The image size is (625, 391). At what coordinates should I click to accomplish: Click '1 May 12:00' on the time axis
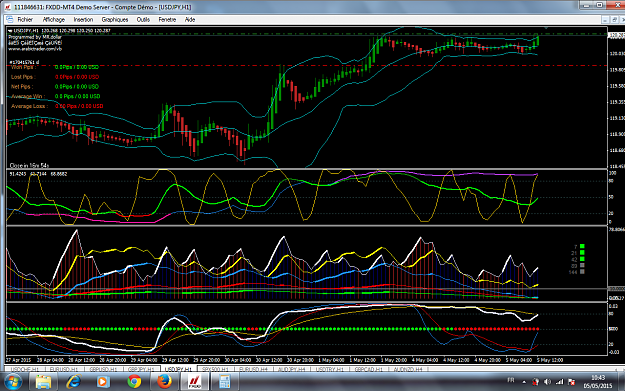pyautogui.click(x=362, y=360)
